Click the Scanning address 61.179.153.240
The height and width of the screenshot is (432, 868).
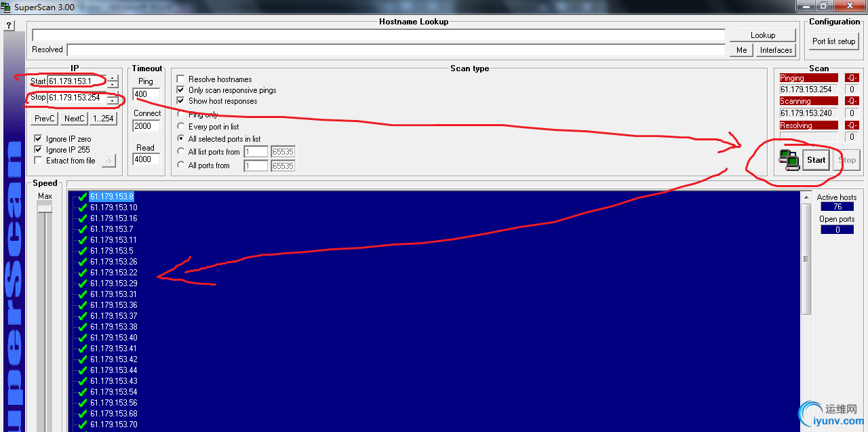tap(809, 113)
